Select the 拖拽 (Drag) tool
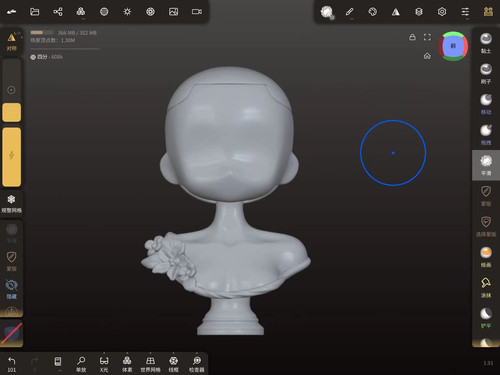 click(x=486, y=135)
